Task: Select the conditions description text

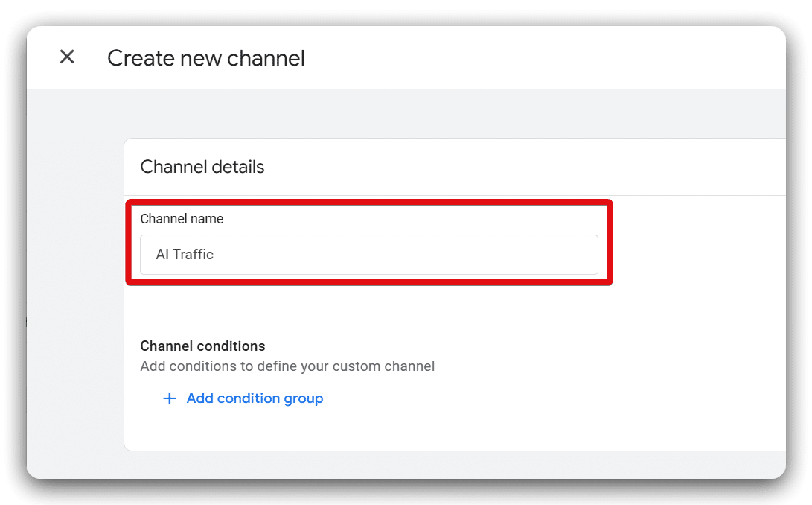Action: click(287, 366)
